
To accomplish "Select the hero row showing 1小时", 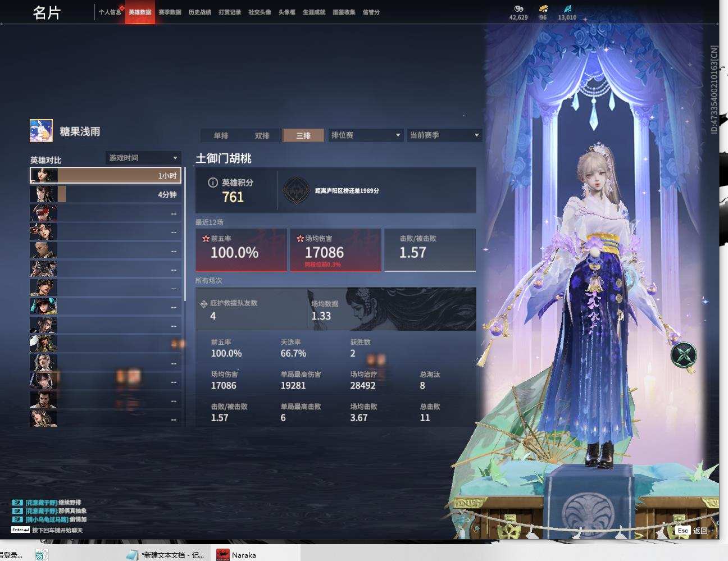I will 105,176.
